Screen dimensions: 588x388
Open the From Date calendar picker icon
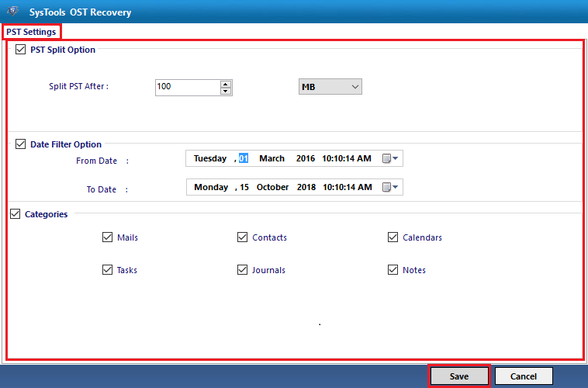(x=390, y=158)
